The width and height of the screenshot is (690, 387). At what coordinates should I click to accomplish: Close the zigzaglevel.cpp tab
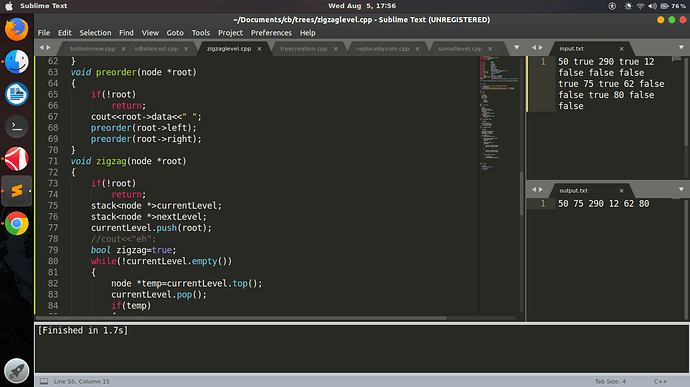259,49
